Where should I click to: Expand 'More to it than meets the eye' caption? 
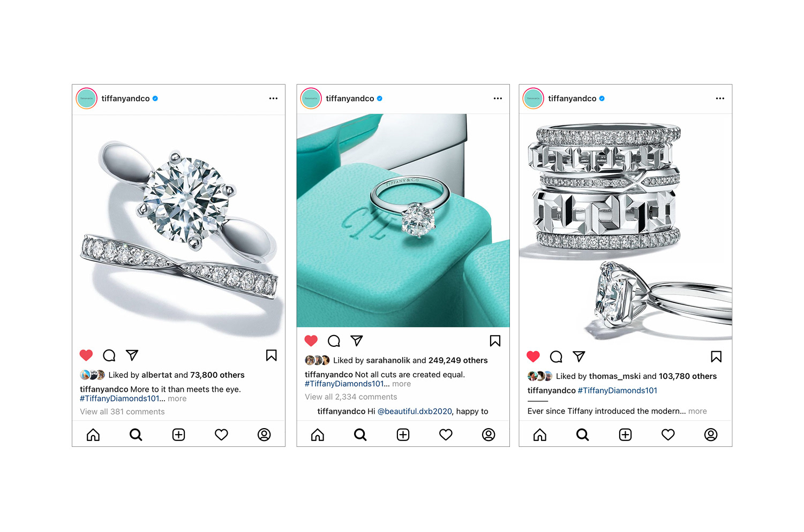(177, 399)
